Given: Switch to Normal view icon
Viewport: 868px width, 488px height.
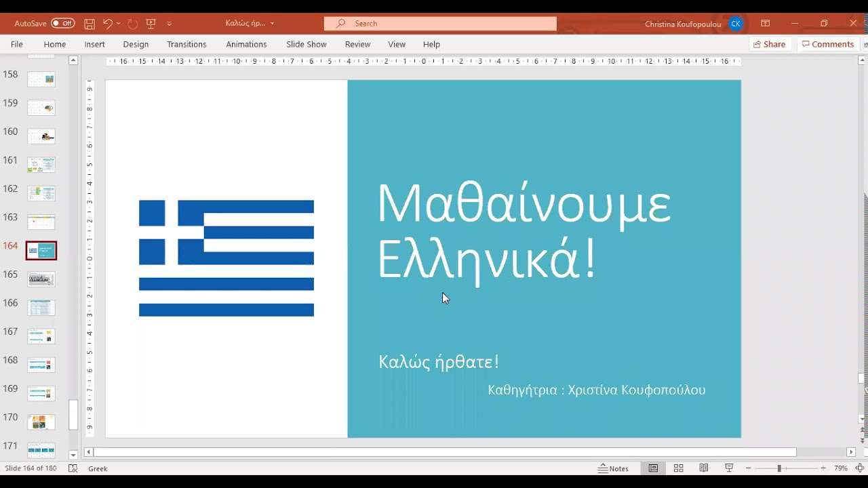Looking at the screenshot, I should coord(653,468).
